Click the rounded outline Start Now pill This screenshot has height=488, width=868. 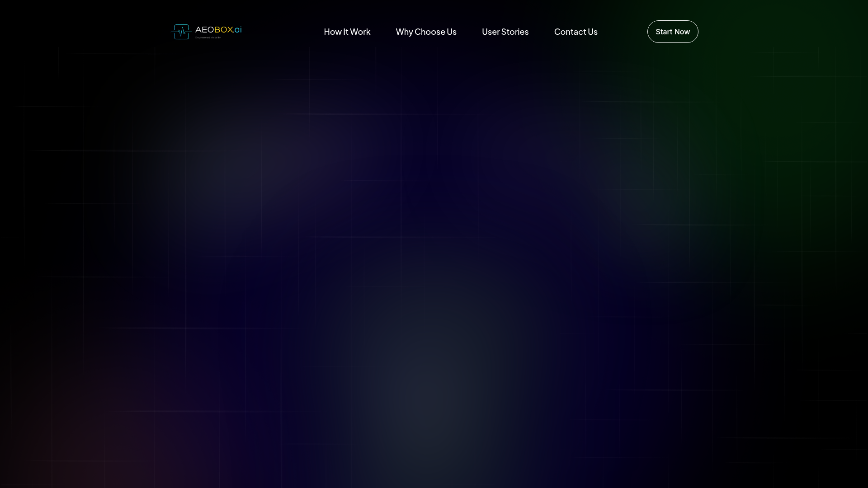point(672,32)
